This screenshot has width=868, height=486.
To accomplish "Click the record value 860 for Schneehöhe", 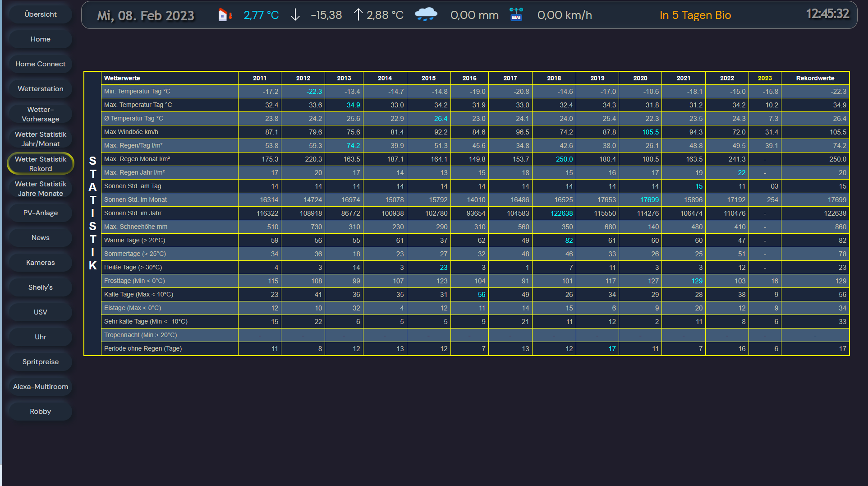I will pyautogui.click(x=840, y=227).
